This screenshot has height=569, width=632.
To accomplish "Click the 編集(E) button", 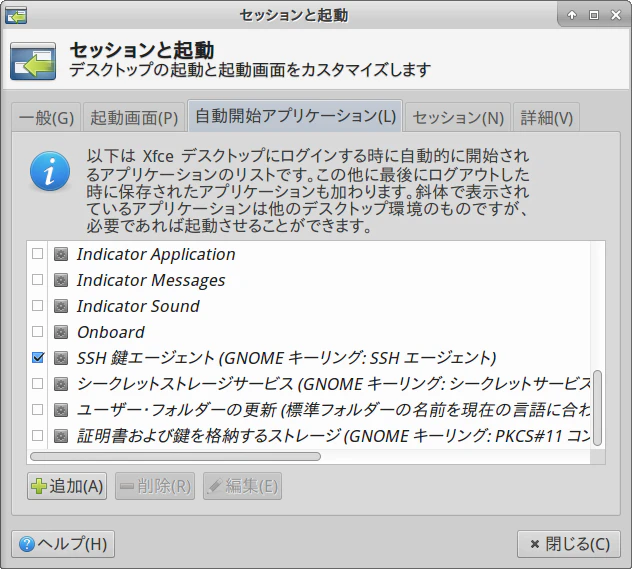I will click(x=243, y=486).
